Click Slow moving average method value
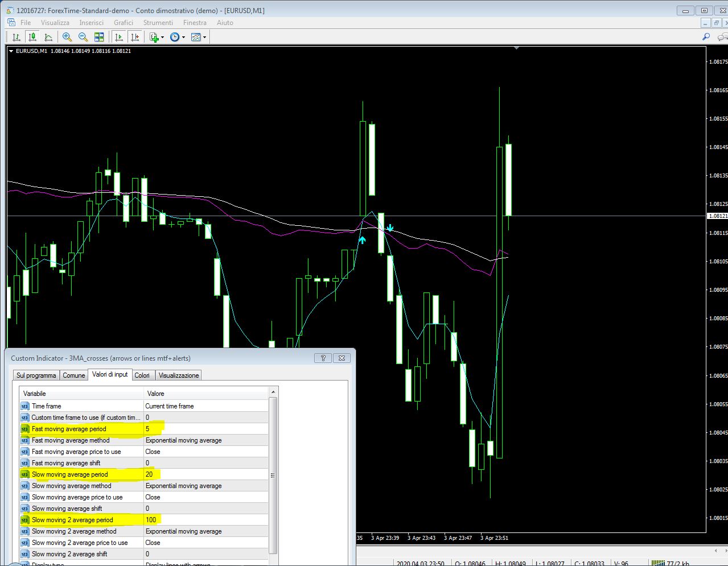The image size is (728, 566). click(183, 486)
